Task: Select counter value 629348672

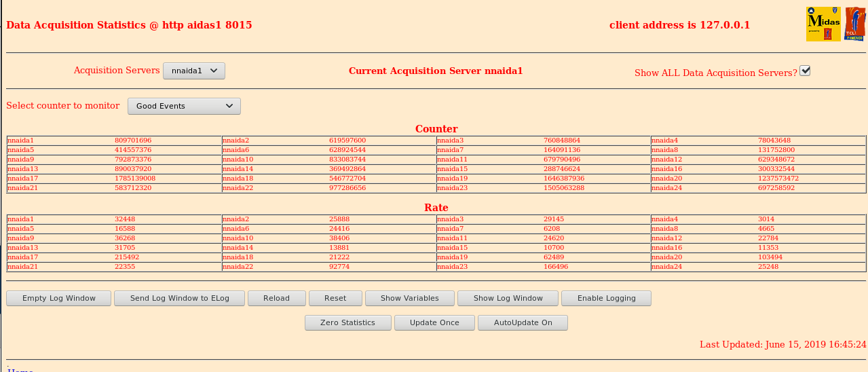Action: coord(776,160)
